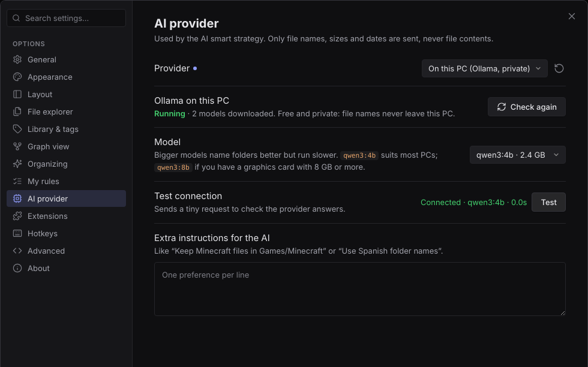Click the refresh icon in Check again
The image size is (588, 367).
[x=502, y=107]
